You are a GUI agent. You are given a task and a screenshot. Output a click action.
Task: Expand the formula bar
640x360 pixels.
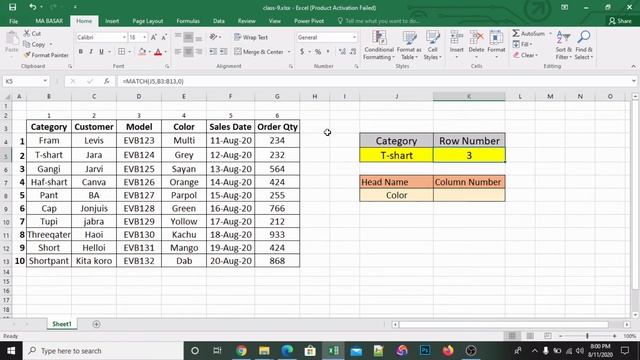633,81
